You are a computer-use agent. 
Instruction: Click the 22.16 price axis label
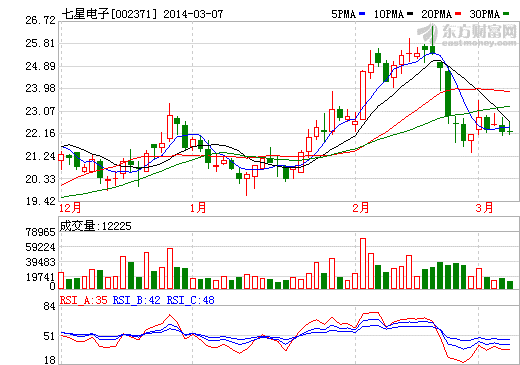(40, 133)
